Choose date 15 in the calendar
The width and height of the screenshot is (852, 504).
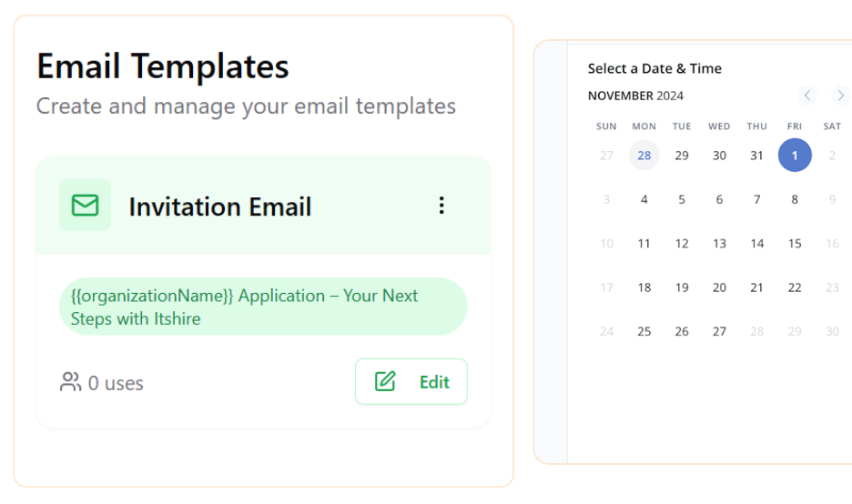click(x=794, y=244)
